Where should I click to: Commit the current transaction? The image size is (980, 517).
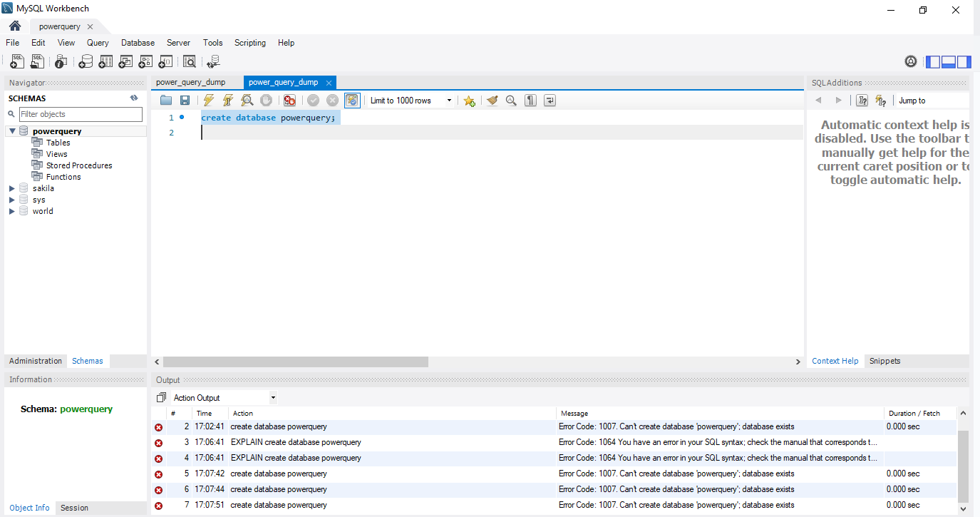click(313, 101)
